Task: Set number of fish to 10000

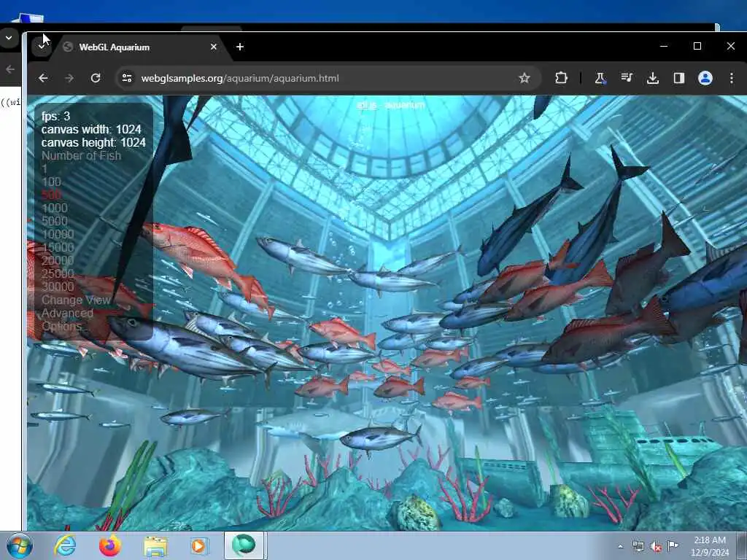Action: tap(58, 234)
